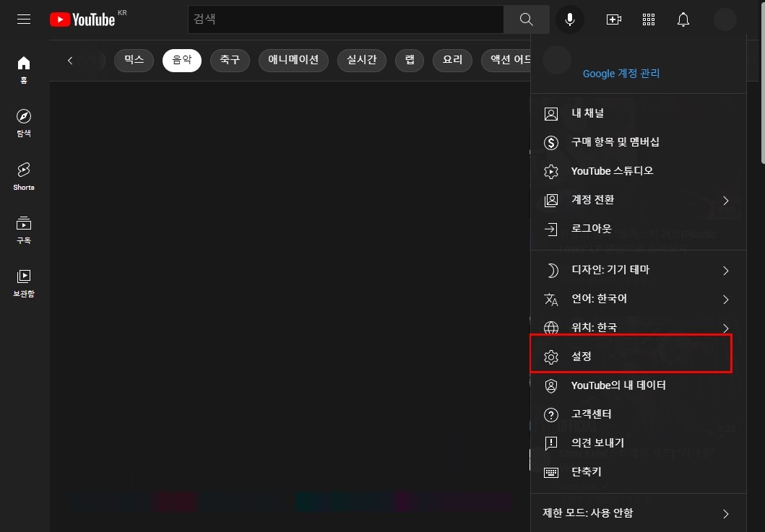The height and width of the screenshot is (532, 765).
Task: Open the hamburger navigation menu
Action: click(23, 19)
